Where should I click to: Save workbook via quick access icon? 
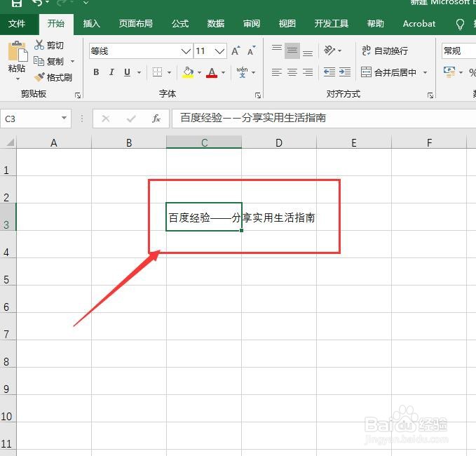coord(17,3)
